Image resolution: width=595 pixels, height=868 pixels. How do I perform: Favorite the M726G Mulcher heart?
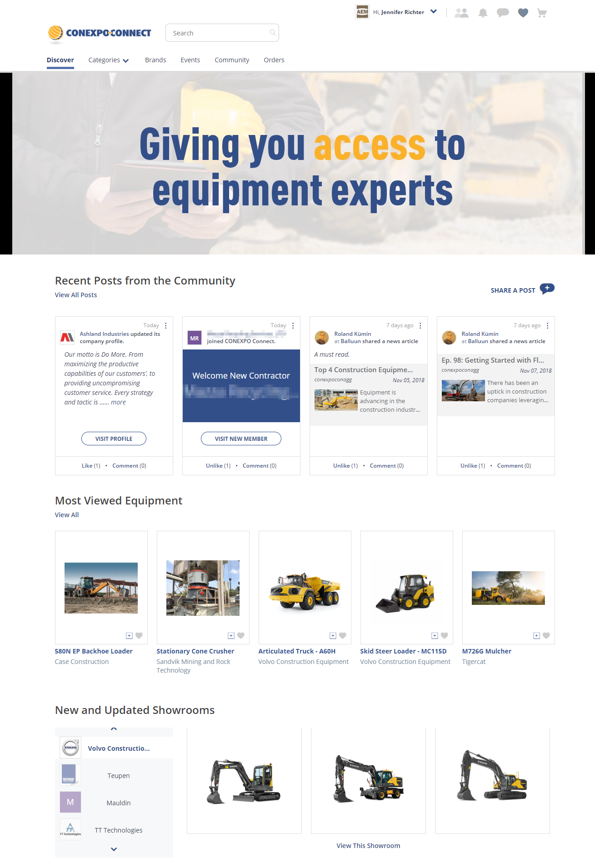[x=546, y=636]
